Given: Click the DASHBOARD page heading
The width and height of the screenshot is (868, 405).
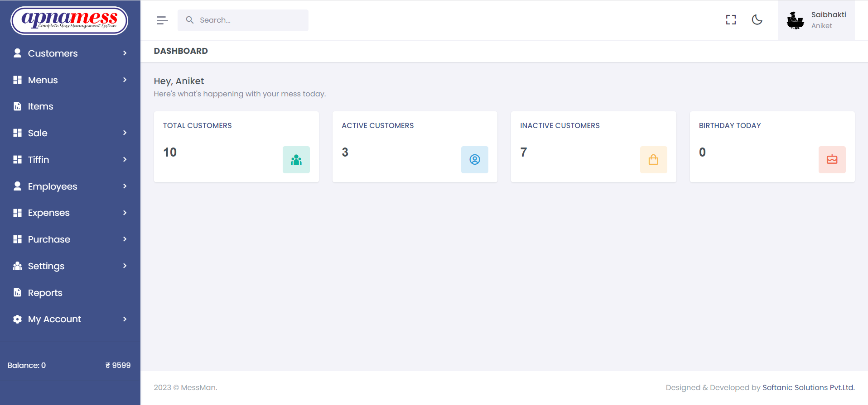Looking at the screenshot, I should 181,51.
